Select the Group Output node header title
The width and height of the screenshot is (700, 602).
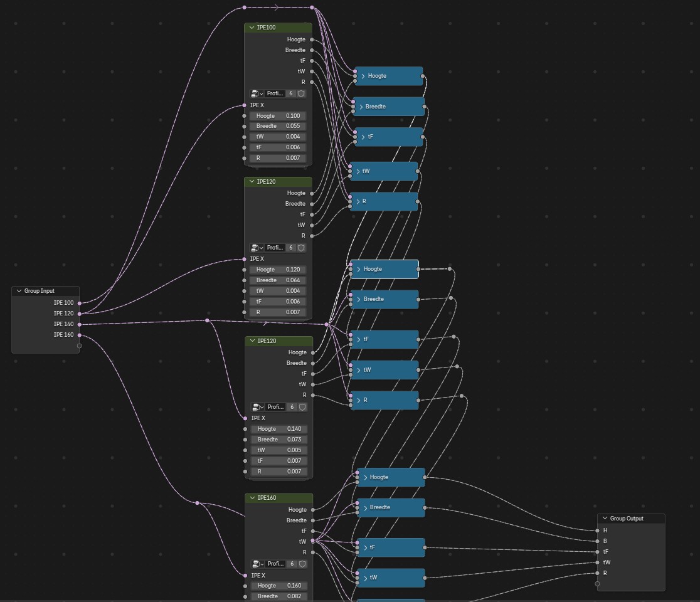pos(627,519)
